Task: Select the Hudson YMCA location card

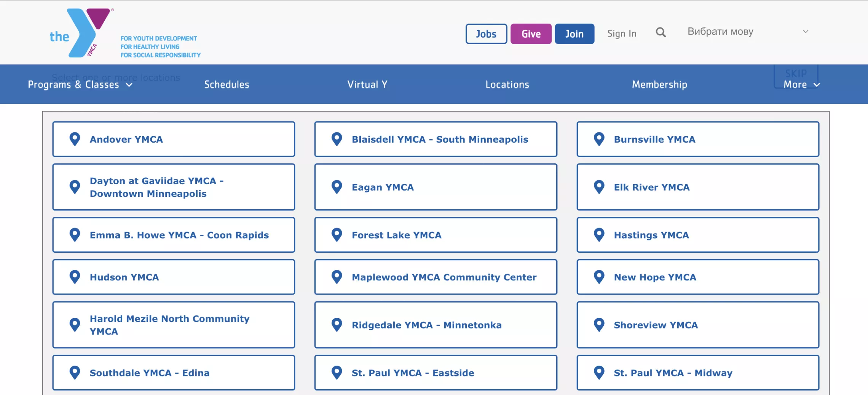Action: point(174,277)
